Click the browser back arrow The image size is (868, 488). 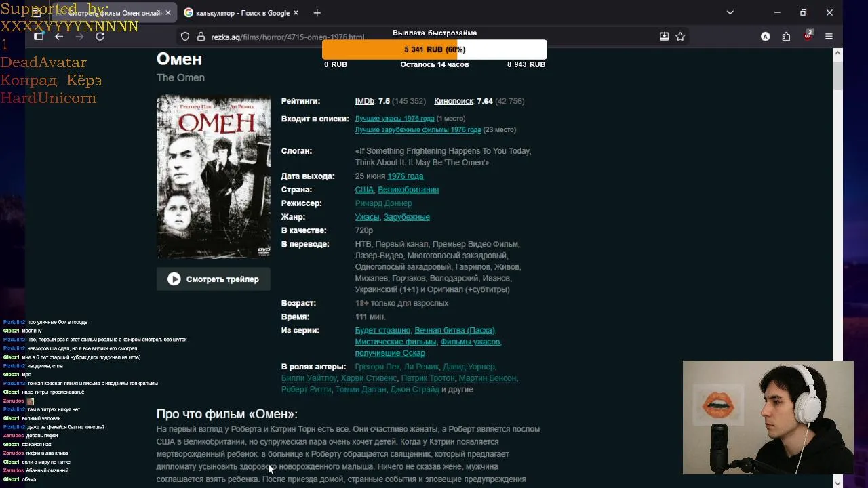[x=59, y=37]
